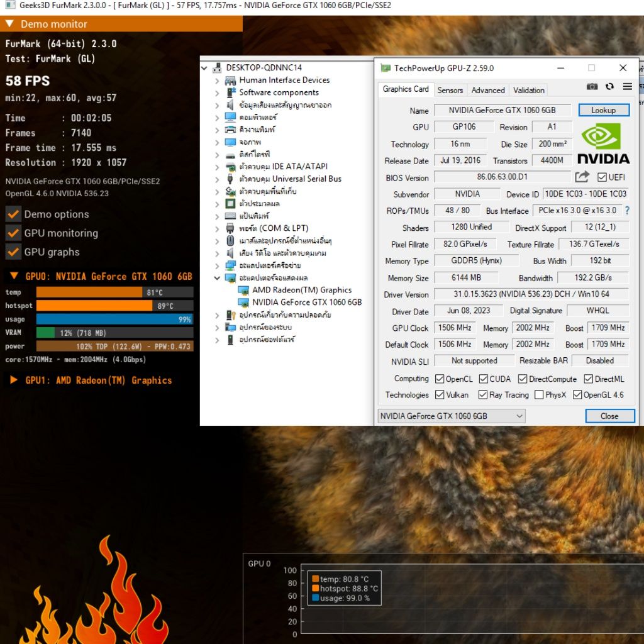
Task: Click the security devices category icon
Action: tap(230, 315)
